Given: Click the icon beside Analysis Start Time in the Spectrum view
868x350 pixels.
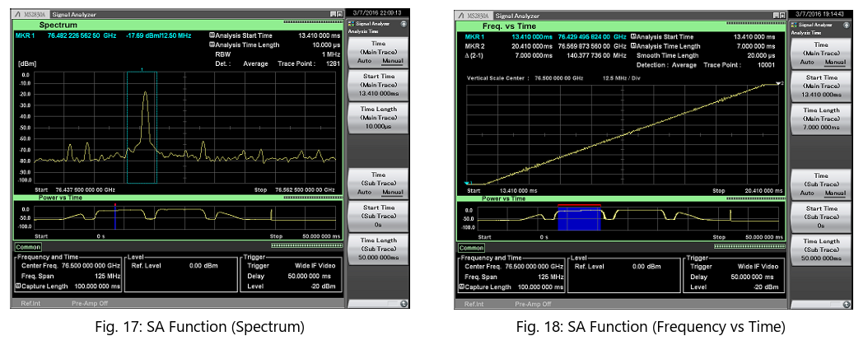Looking at the screenshot, I should (x=212, y=35).
